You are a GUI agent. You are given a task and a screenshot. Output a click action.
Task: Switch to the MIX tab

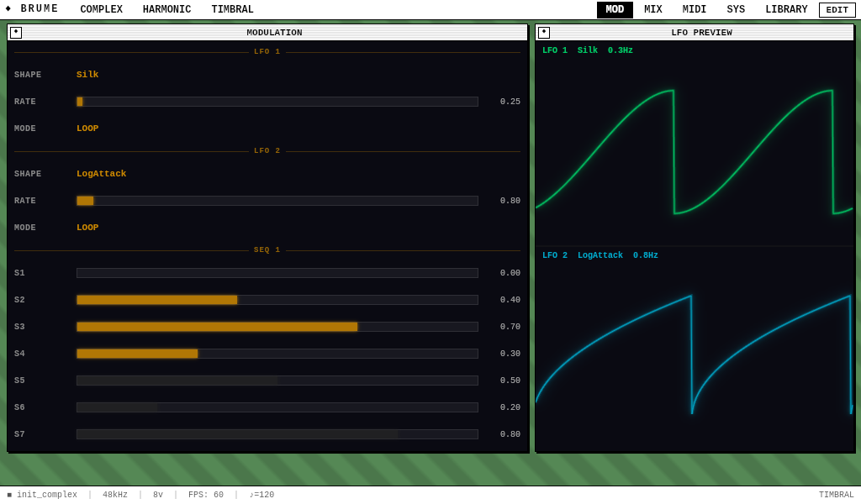(x=653, y=10)
